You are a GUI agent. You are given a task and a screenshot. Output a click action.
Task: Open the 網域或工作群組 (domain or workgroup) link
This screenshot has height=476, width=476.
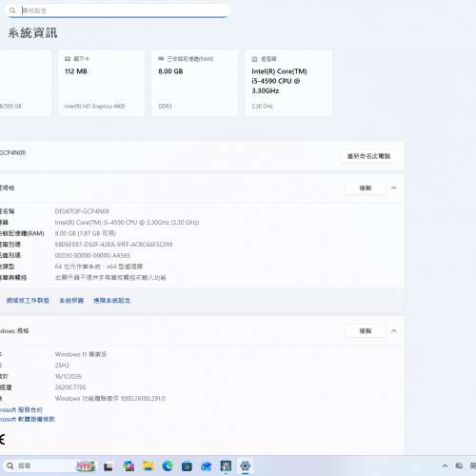pos(28,301)
